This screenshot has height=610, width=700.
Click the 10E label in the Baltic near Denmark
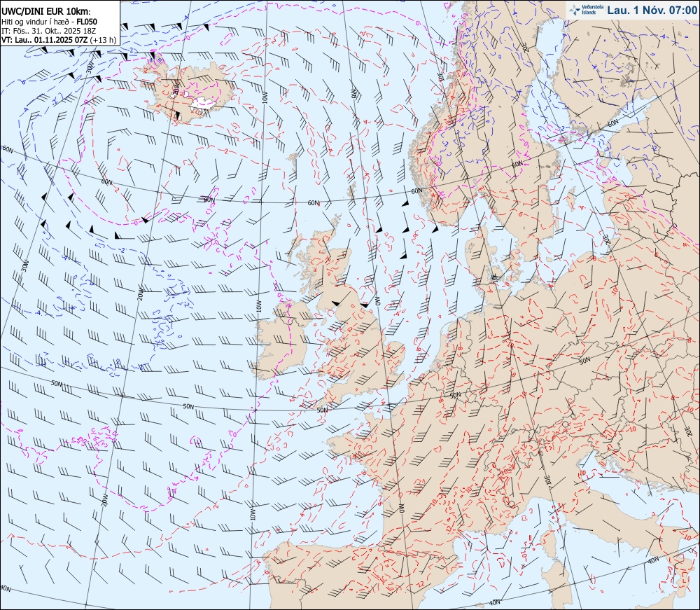pos(493,277)
